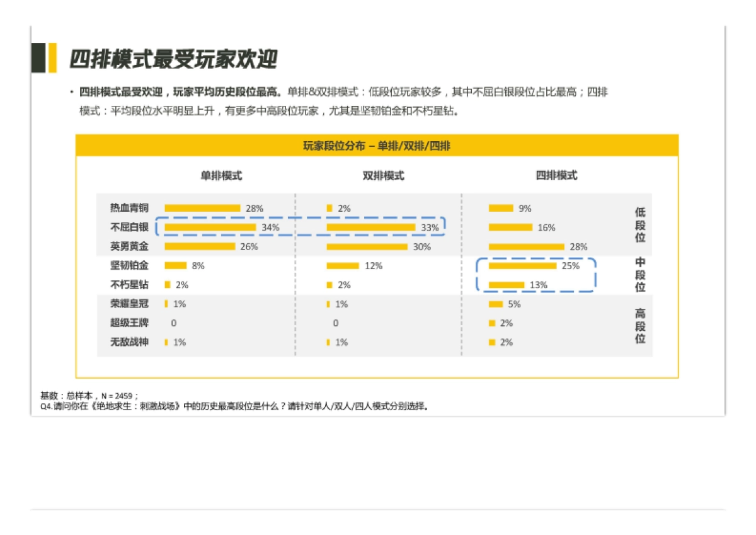This screenshot has width=756, height=535.
Task: Click the 高段位 side label
Action: [x=640, y=326]
